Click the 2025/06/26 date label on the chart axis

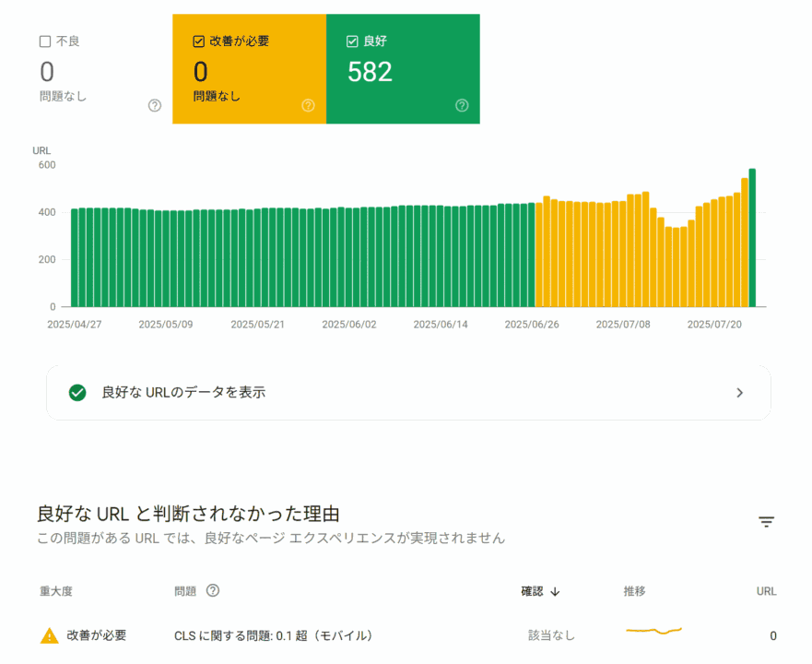click(532, 325)
